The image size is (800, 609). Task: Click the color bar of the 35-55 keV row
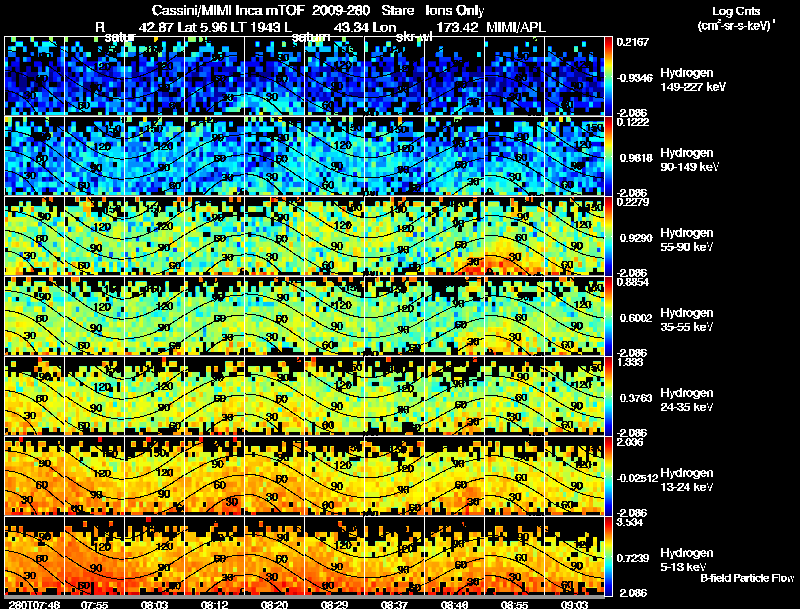point(608,316)
